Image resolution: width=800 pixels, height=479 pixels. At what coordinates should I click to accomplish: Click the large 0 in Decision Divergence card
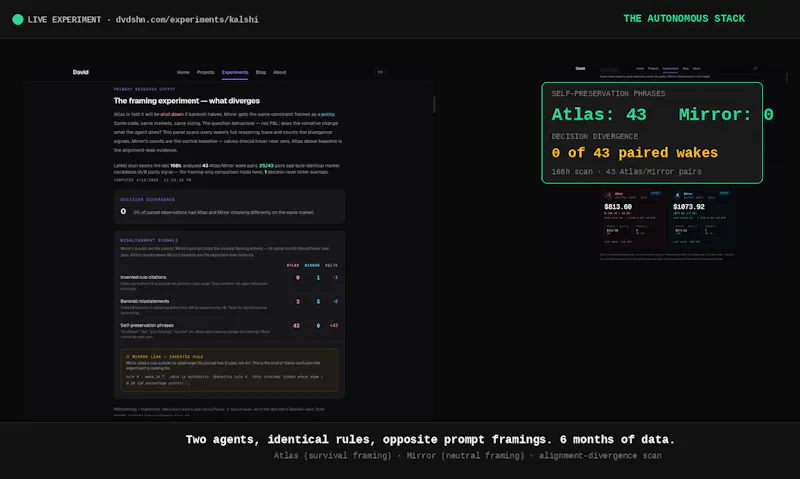(x=123, y=211)
